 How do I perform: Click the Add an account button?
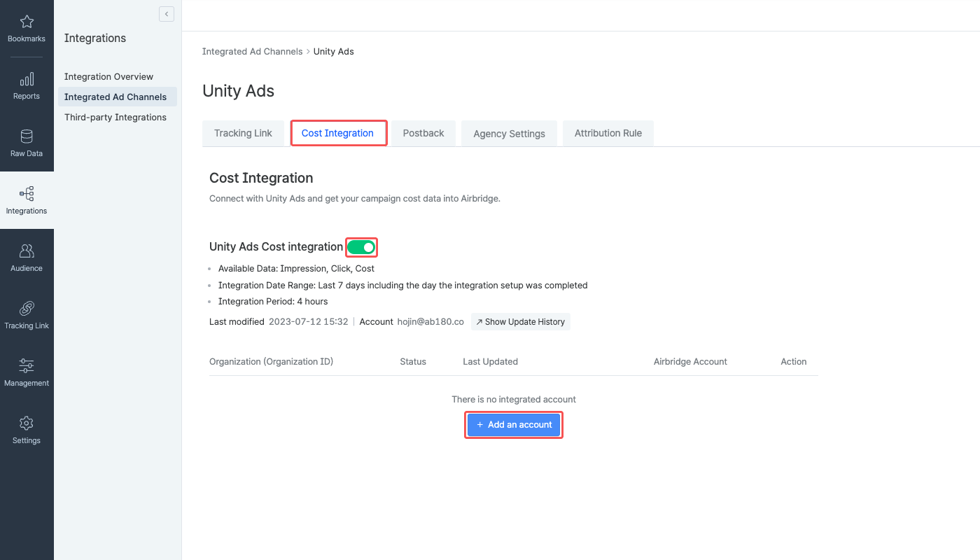pyautogui.click(x=513, y=424)
